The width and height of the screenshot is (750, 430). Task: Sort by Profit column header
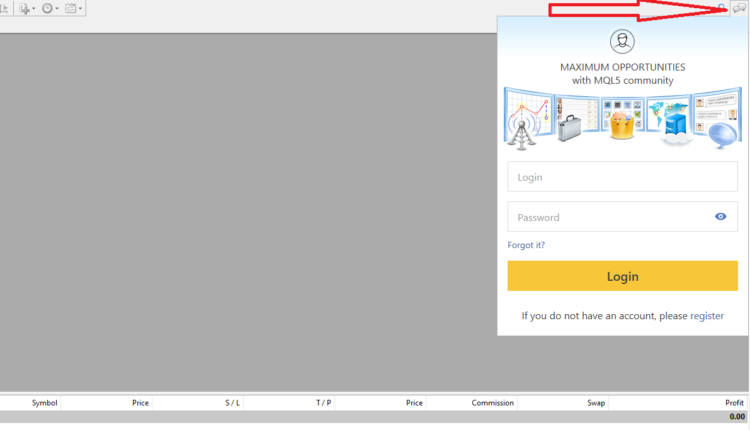tap(734, 403)
